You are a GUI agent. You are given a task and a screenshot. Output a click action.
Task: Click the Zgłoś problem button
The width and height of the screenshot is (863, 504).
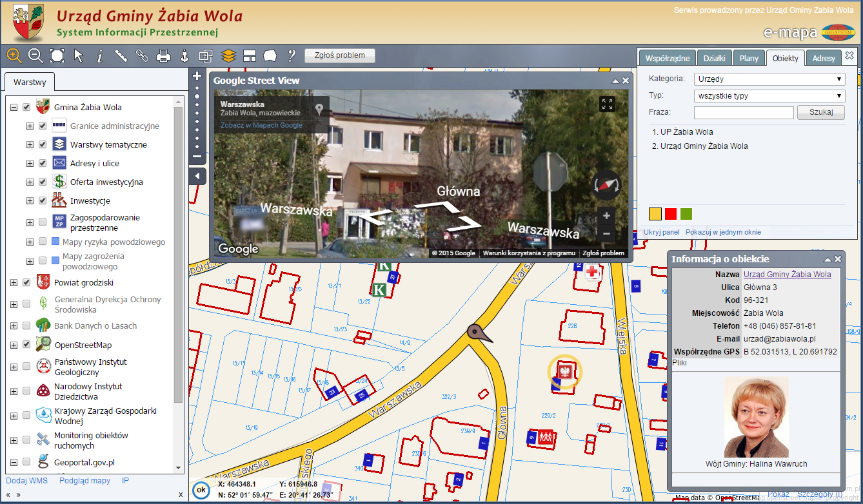[340, 55]
